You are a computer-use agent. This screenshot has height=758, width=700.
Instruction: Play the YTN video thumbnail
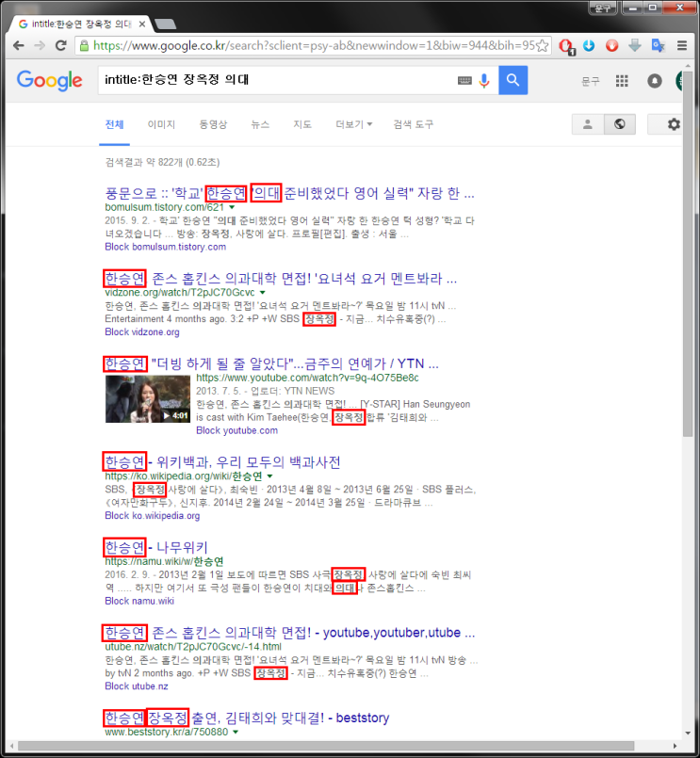(x=148, y=399)
